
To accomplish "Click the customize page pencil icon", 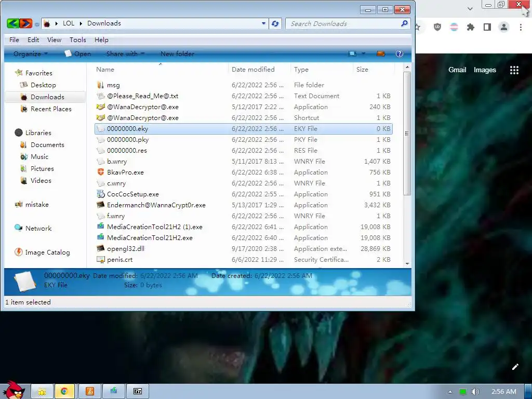I will pos(515,367).
